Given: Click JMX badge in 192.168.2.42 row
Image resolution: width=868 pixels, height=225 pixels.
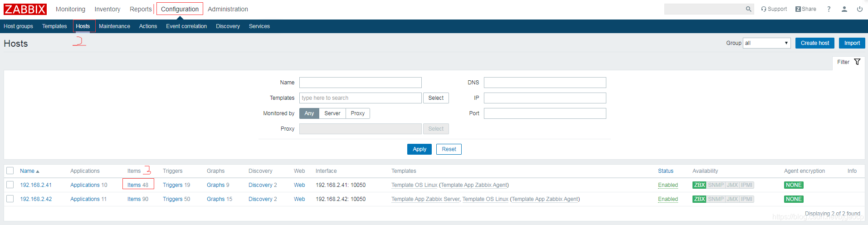Looking at the screenshot, I should coord(732,199).
